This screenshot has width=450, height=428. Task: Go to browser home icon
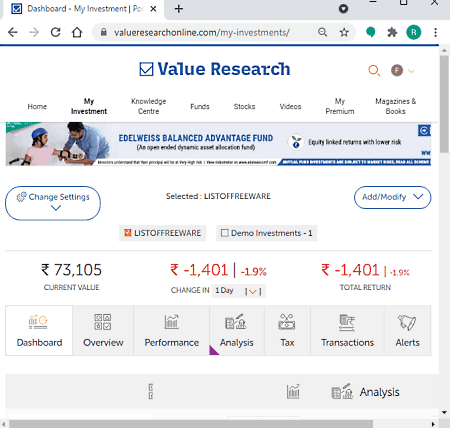point(77,32)
